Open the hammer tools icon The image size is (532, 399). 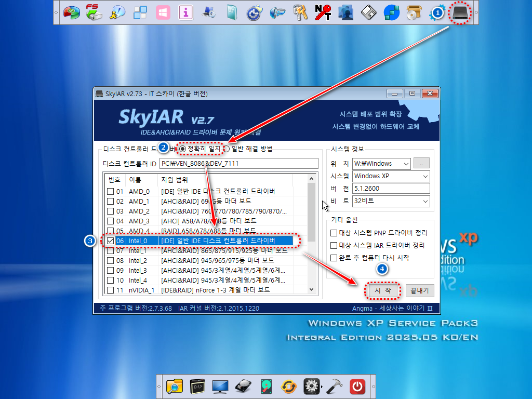coord(335,387)
